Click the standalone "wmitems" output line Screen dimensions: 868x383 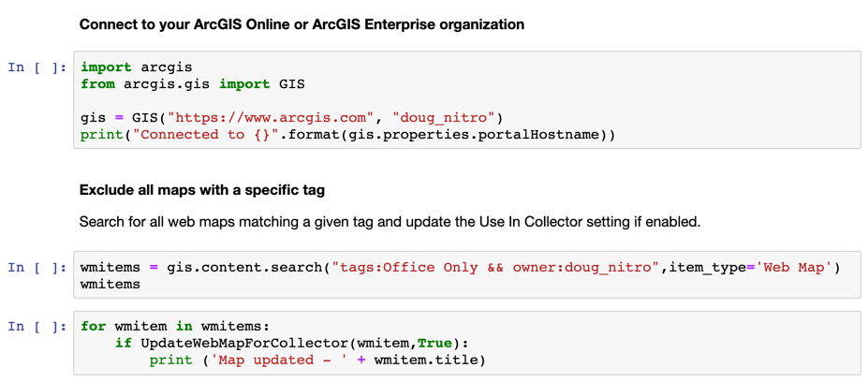tap(110, 284)
